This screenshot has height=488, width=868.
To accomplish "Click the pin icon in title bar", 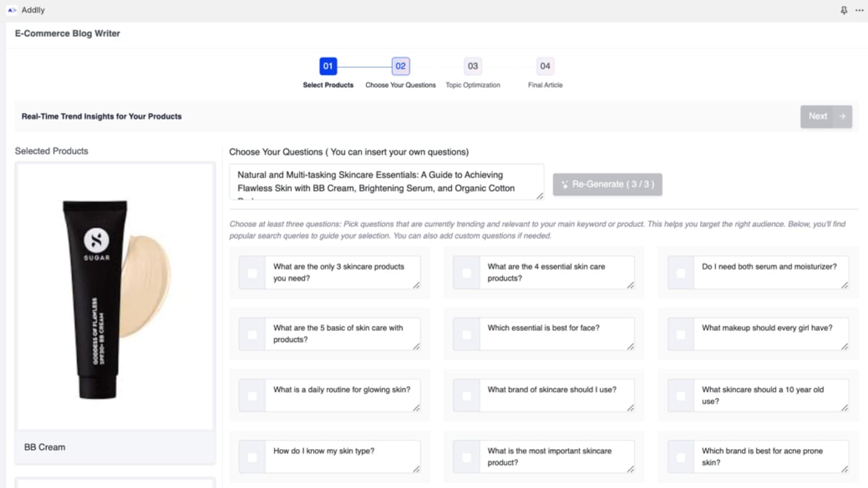I will point(844,10).
